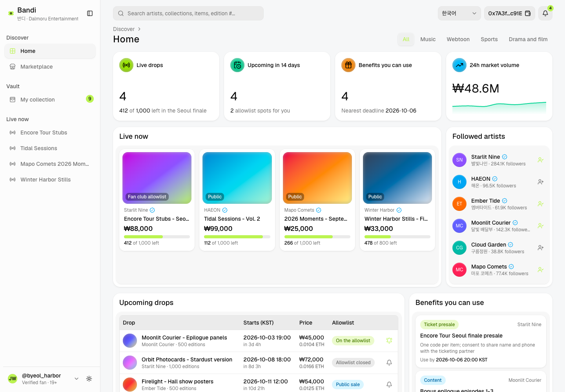This screenshot has height=392, width=565.
Task: Click the Live drops broadcast icon
Action: click(126, 65)
